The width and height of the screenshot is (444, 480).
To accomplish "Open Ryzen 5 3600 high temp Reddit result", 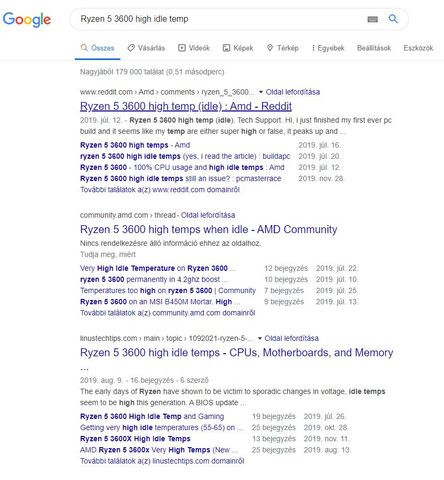I will pyautogui.click(x=186, y=106).
